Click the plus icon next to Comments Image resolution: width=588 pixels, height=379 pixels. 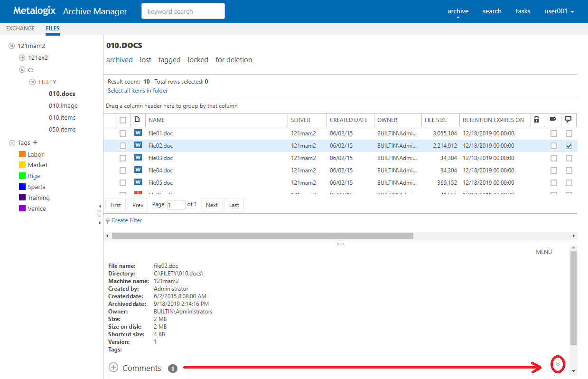[113, 367]
